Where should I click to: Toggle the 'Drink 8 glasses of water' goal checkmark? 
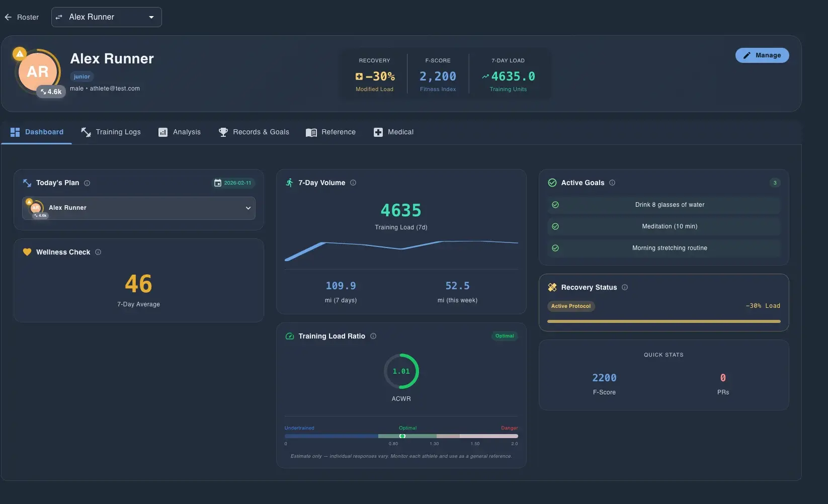tap(555, 205)
